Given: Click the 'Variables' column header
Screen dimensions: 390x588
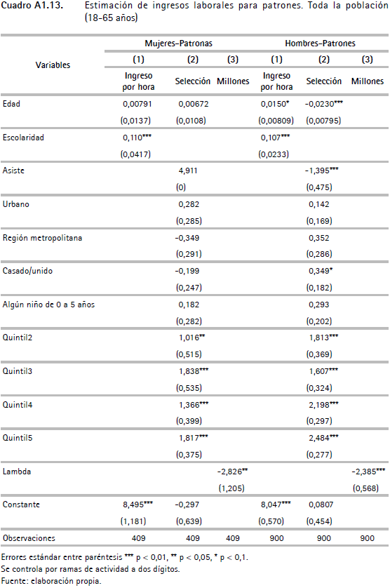Looking at the screenshot, I should coord(53,65).
